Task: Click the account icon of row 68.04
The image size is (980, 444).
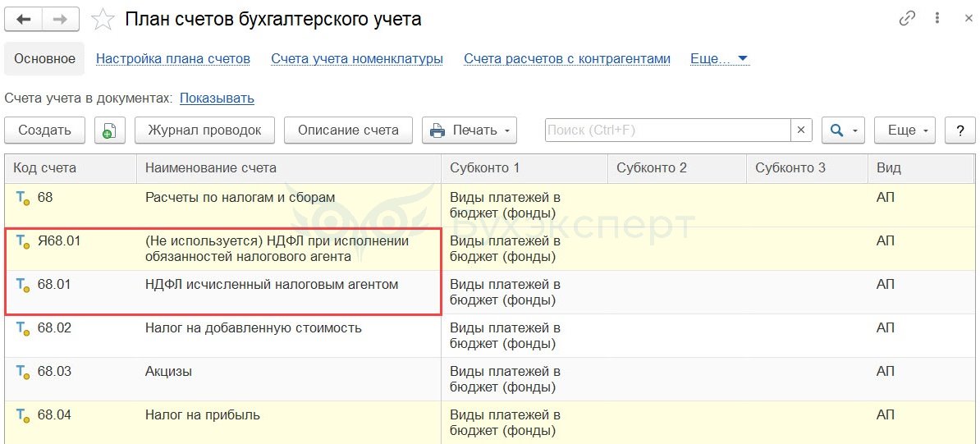Action: [x=22, y=415]
